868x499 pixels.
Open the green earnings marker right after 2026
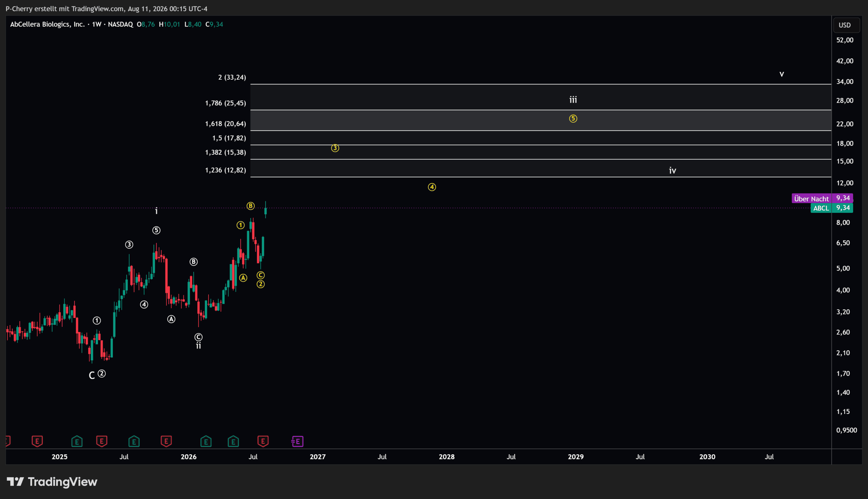tap(206, 441)
